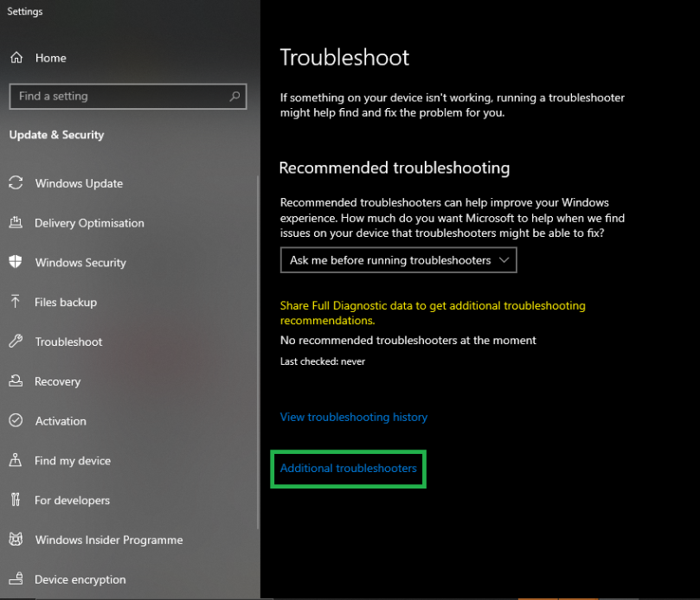Click the Activation checkmark icon
700x600 pixels.
click(15, 421)
